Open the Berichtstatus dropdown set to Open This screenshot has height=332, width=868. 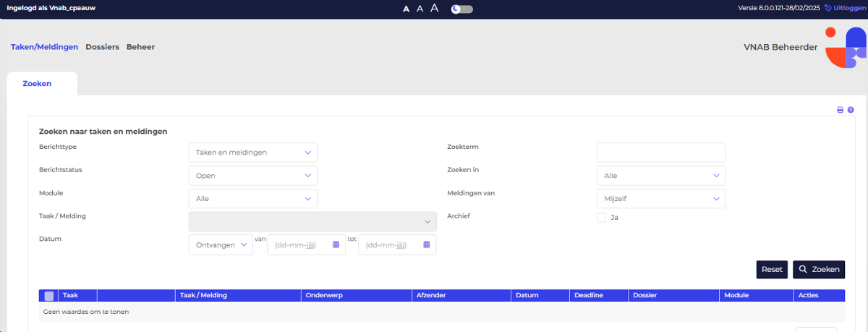(252, 176)
